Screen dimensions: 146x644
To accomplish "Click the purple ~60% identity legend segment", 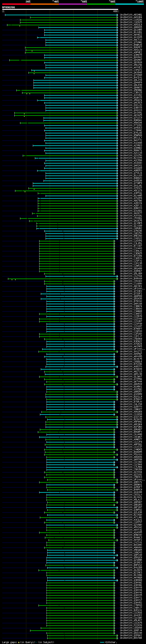I will [x=73, y=4].
